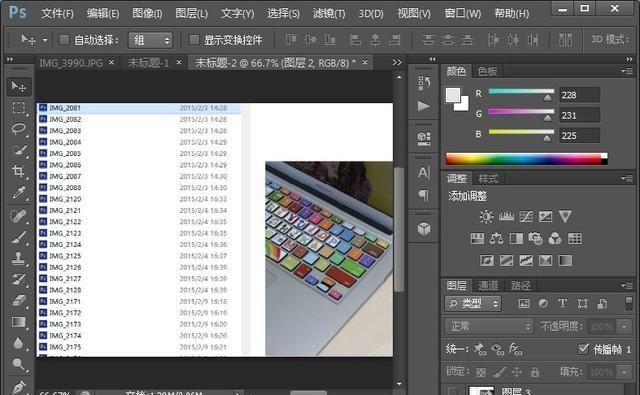Open the 文件(F) menu

click(57, 13)
